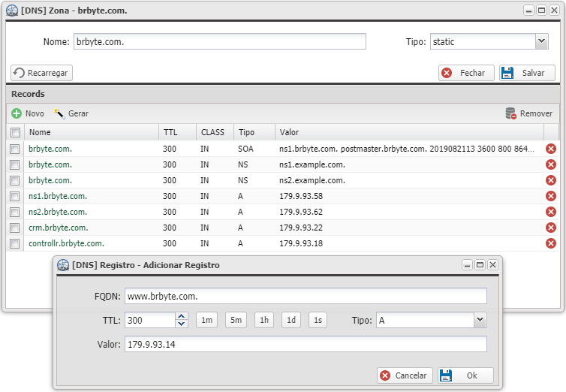Image resolution: width=566 pixels, height=392 pixels.
Task: Set TTL using the 1h preset
Action: 263,321
